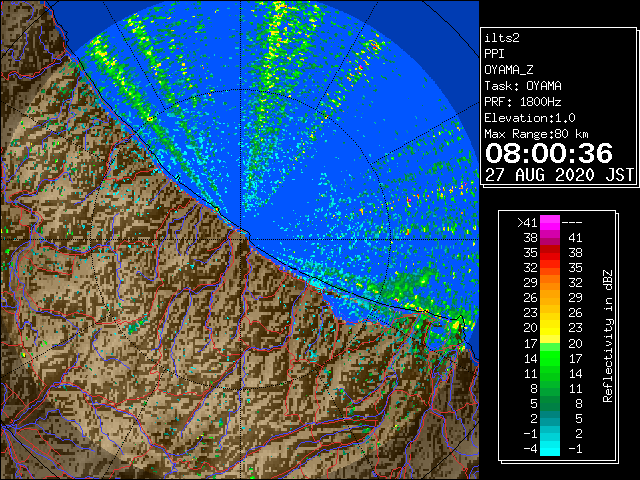This screenshot has height=480, width=640.
Task: Click the '---' label beside >41
Action: pos(572,222)
